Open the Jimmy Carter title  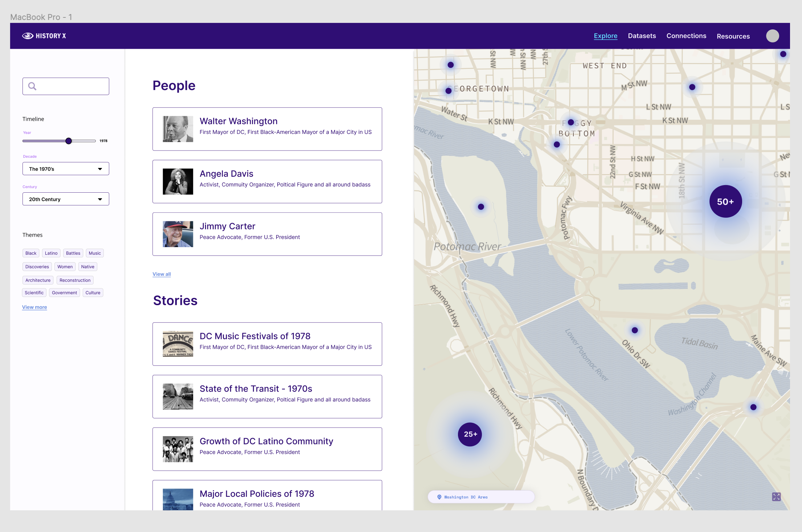[x=228, y=226]
